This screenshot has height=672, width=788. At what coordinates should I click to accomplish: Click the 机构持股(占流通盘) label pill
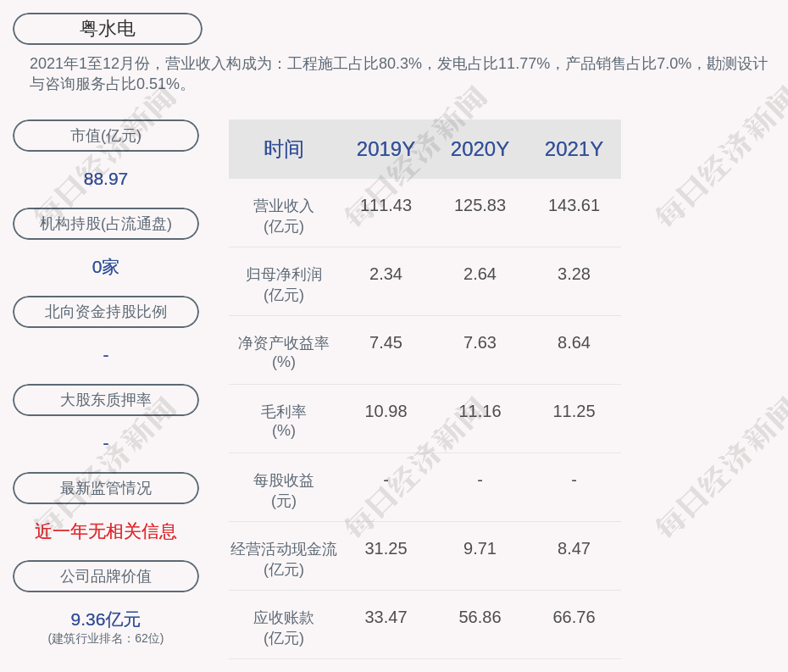(x=106, y=224)
